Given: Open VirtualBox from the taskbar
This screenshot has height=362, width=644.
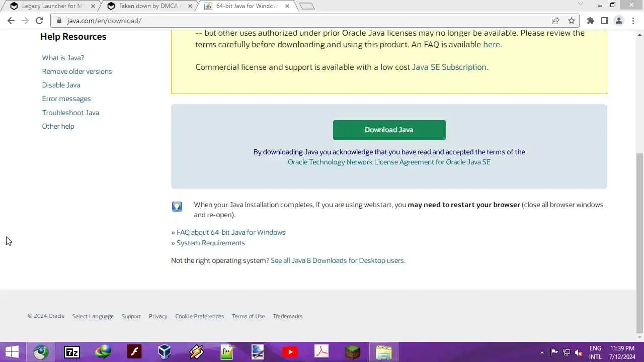Looking at the screenshot, I should click(x=165, y=352).
